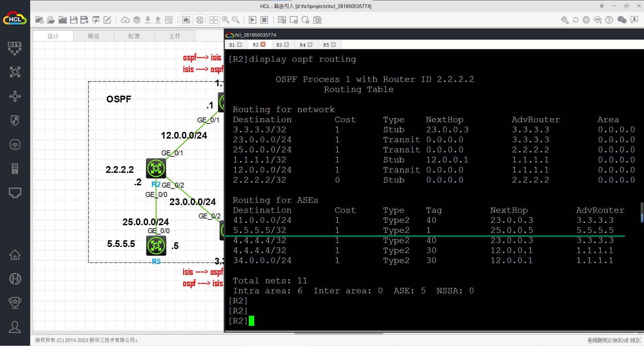Select the server tower icon in left sidebar
Viewport: 644px width, 346px height.
(15, 168)
